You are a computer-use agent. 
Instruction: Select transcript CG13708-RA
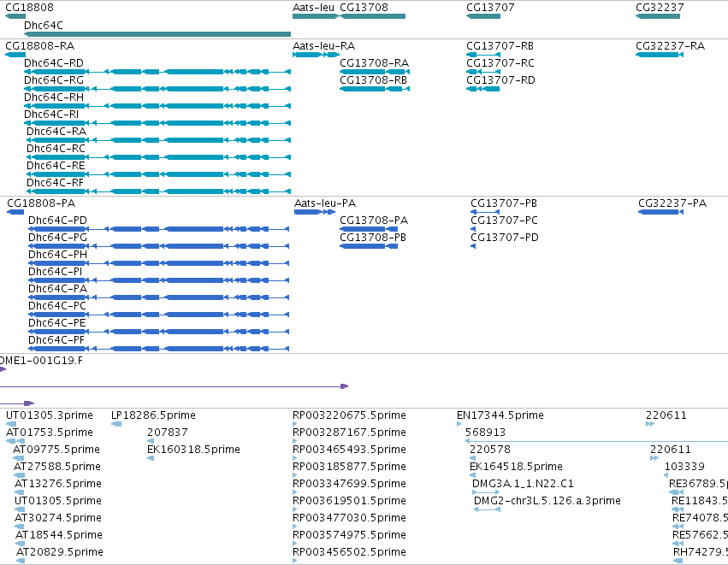click(375, 72)
